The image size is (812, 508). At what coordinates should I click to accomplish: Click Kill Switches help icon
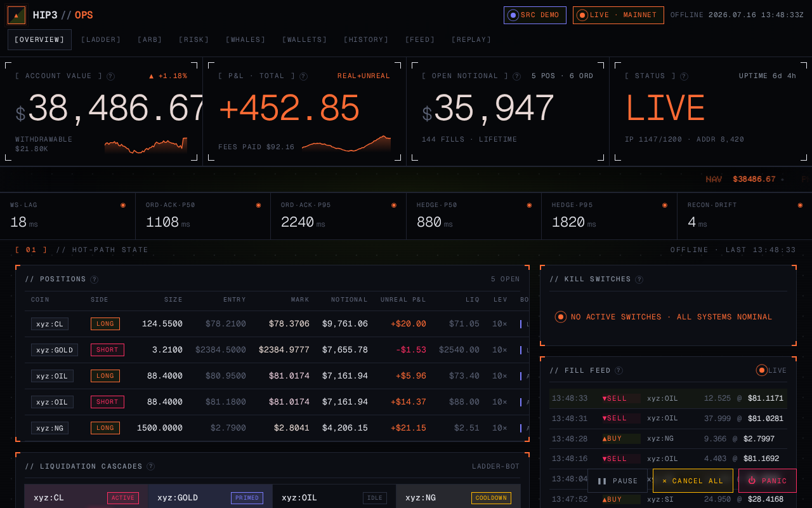click(x=639, y=279)
